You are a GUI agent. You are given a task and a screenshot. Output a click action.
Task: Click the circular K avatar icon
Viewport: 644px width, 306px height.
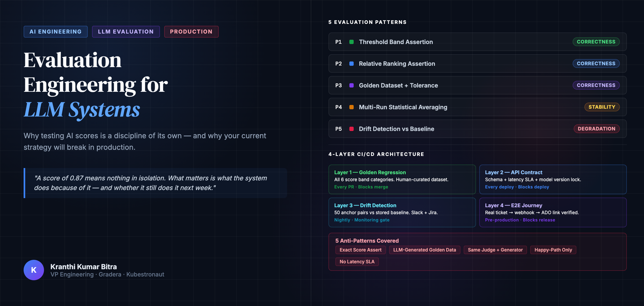[34, 270]
